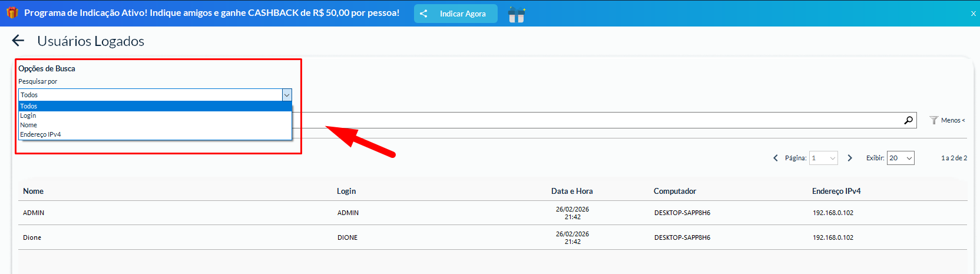Screen dimensions: 980x274
Task: Go to the next page arrow
Action: 850,158
